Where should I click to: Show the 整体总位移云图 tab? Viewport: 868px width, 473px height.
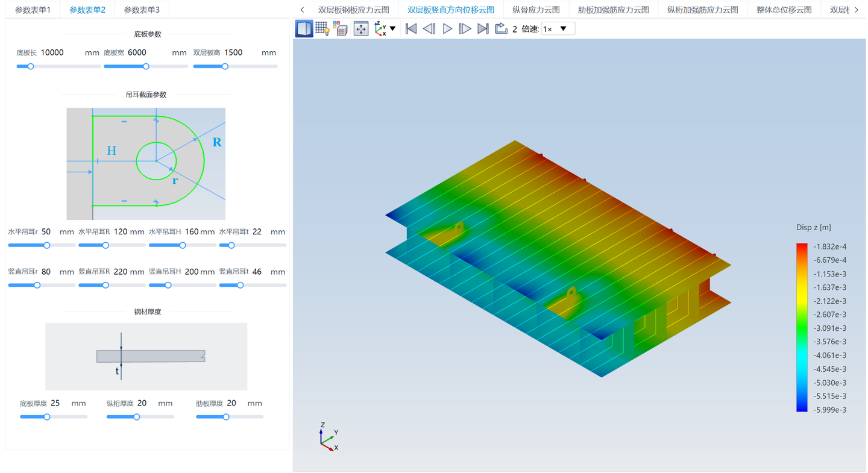(784, 10)
